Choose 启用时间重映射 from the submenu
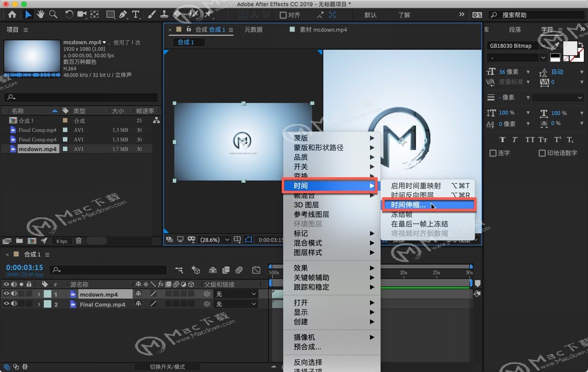 pyautogui.click(x=428, y=186)
